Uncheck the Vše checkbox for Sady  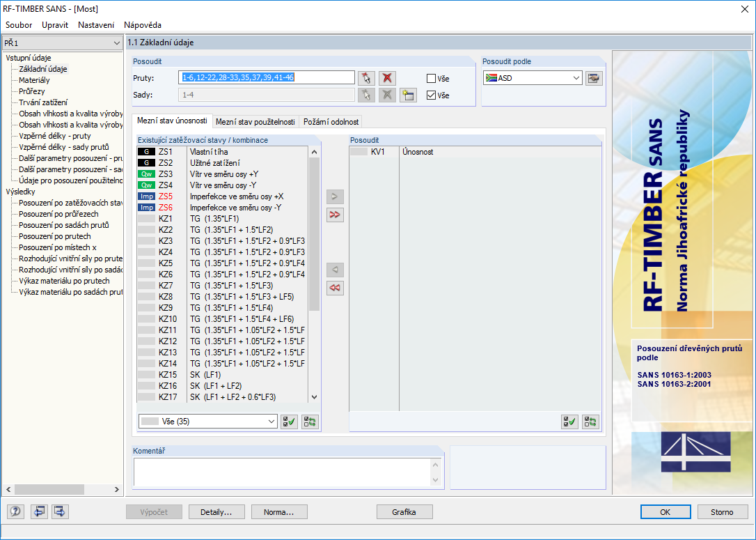pos(432,95)
